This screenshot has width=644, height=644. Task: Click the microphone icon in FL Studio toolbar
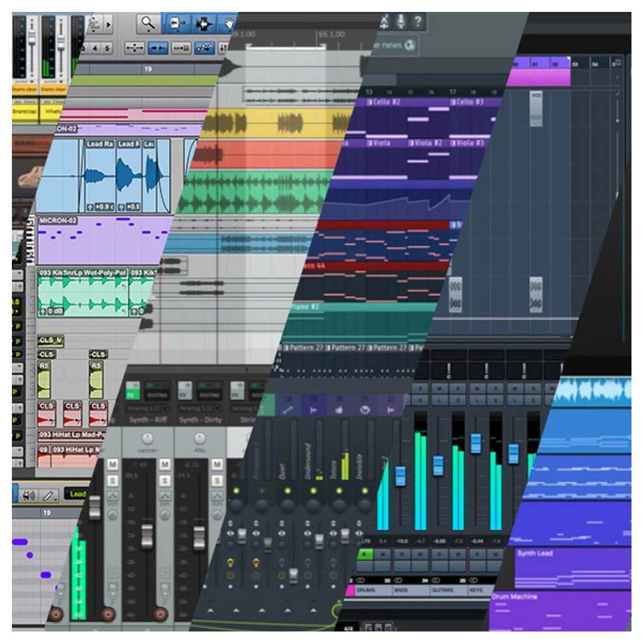click(401, 21)
